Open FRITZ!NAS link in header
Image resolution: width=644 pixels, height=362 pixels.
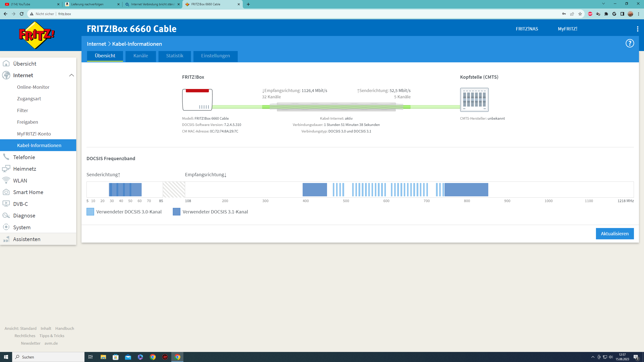[527, 29]
